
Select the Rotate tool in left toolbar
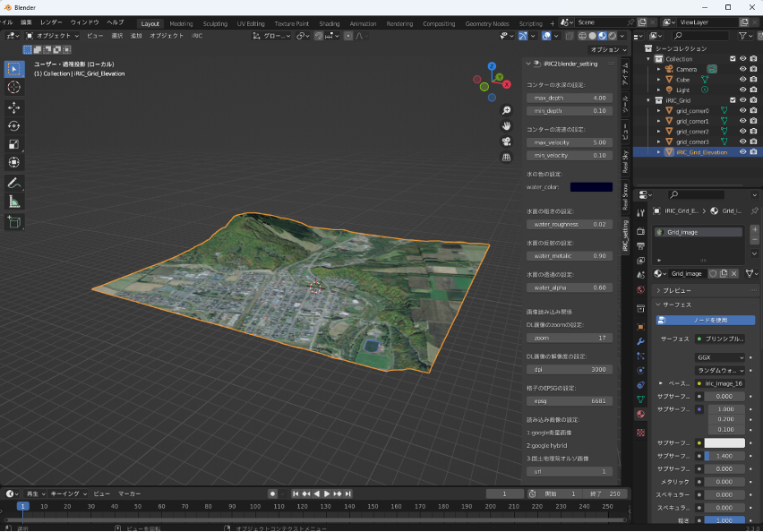coord(14,125)
